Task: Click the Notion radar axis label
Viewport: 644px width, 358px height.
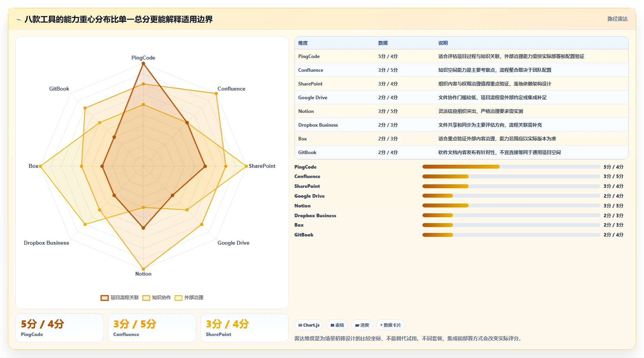Action: point(143,274)
